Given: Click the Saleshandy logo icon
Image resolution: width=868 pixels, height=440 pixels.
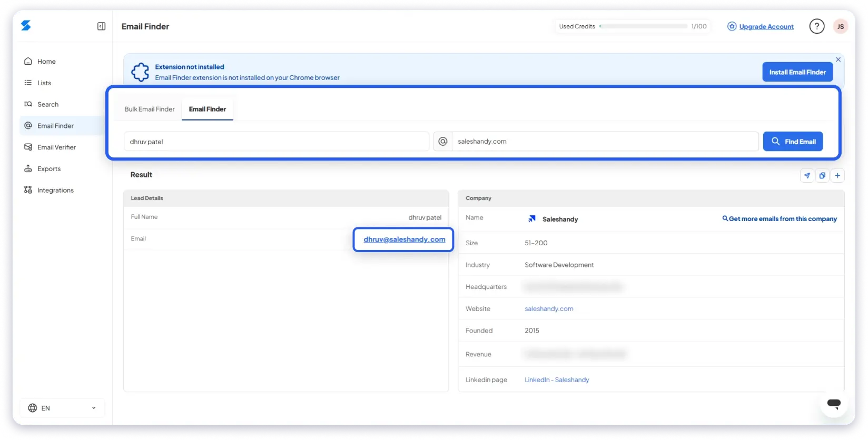Looking at the screenshot, I should coord(26,25).
